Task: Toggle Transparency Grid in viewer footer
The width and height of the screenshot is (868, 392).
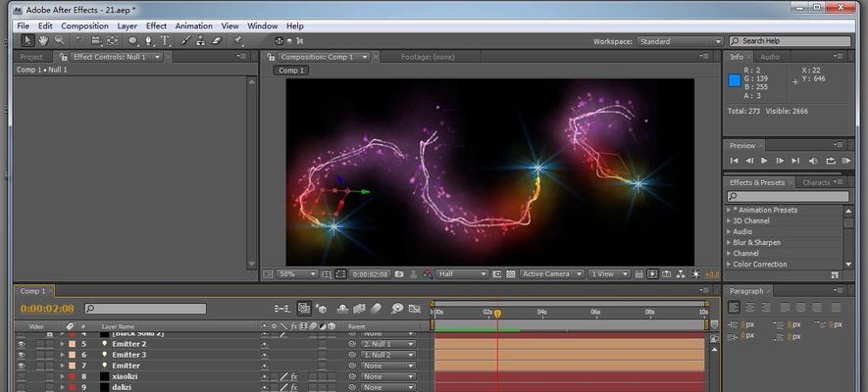Action: 510,273
